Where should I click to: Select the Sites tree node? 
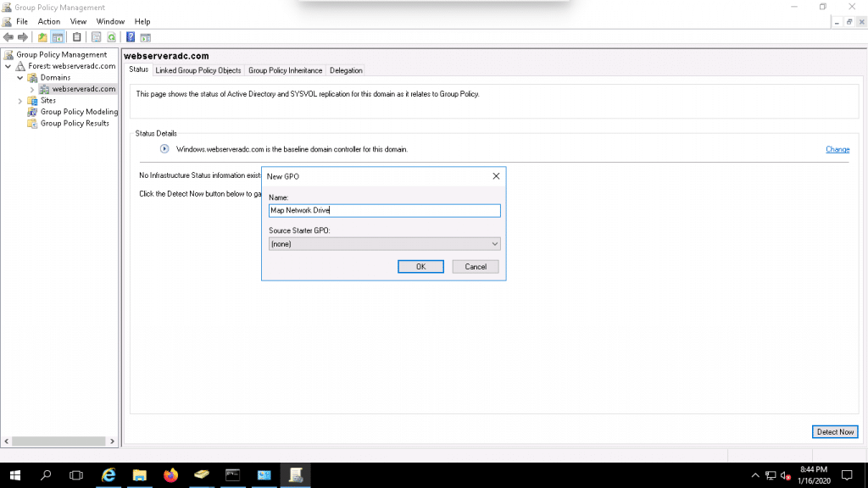pos(48,100)
